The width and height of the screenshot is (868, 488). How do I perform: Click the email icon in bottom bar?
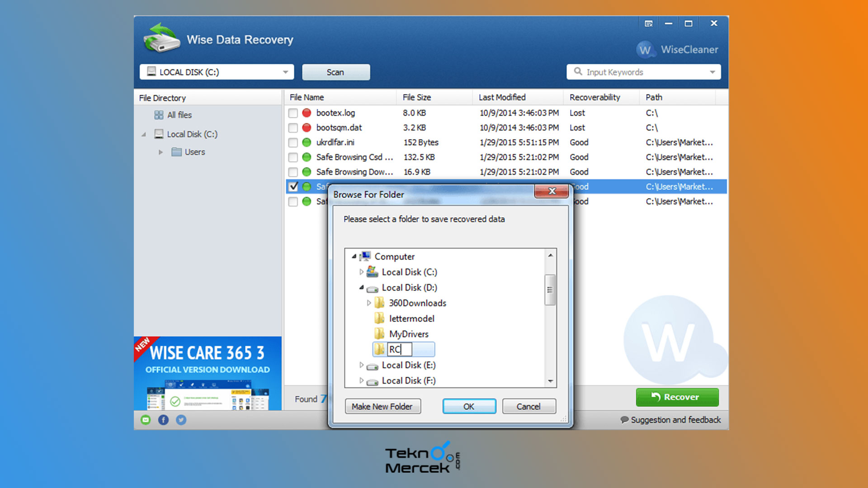[x=146, y=420]
